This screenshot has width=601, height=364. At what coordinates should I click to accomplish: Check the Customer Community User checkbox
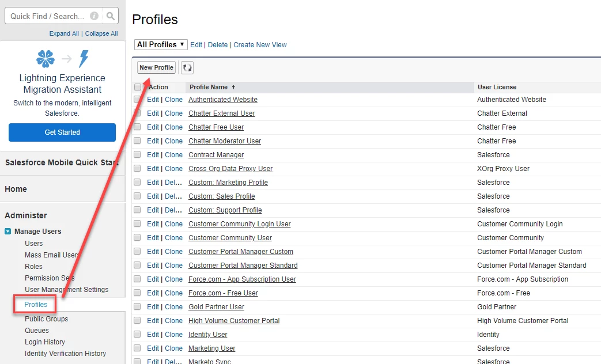pos(137,237)
